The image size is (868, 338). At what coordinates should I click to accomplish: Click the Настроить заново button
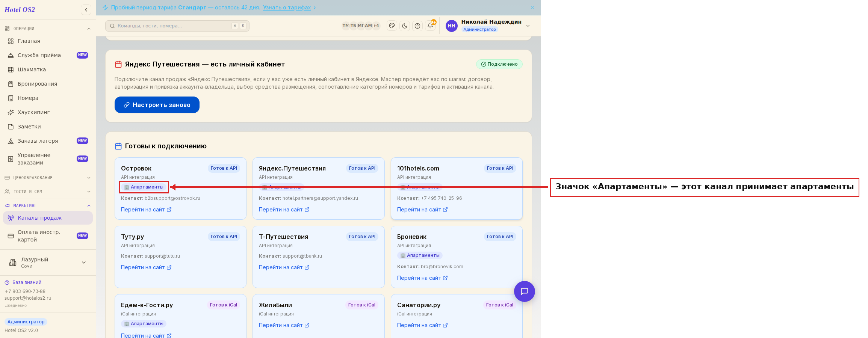coord(157,105)
